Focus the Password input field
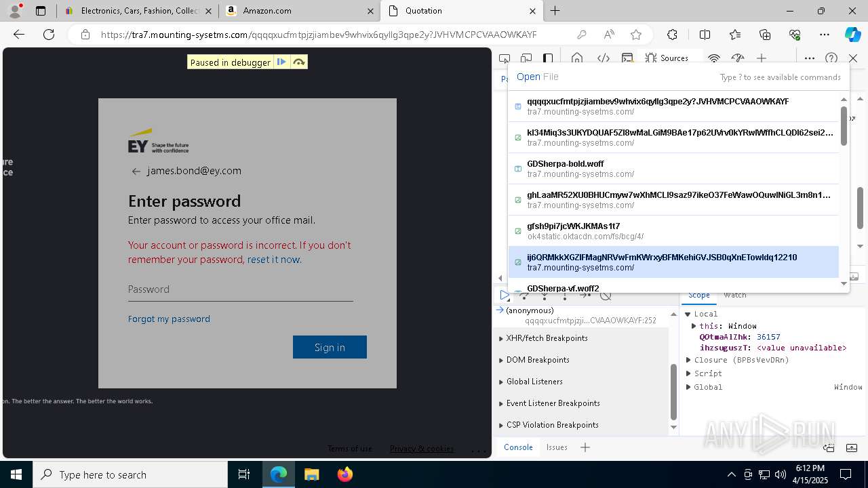868x488 pixels. click(240, 289)
